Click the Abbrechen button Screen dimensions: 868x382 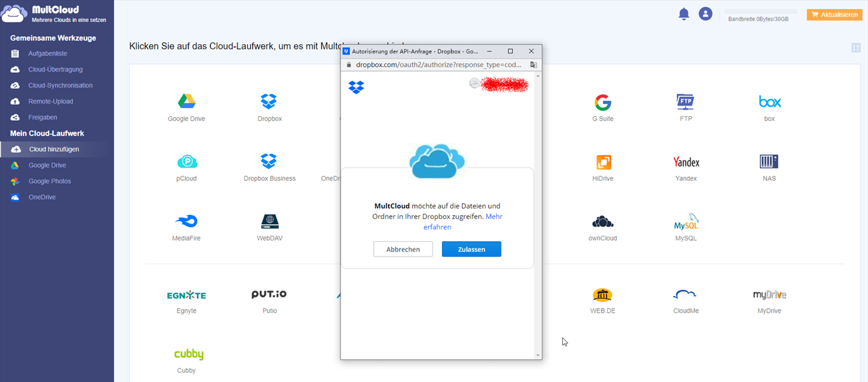point(403,249)
